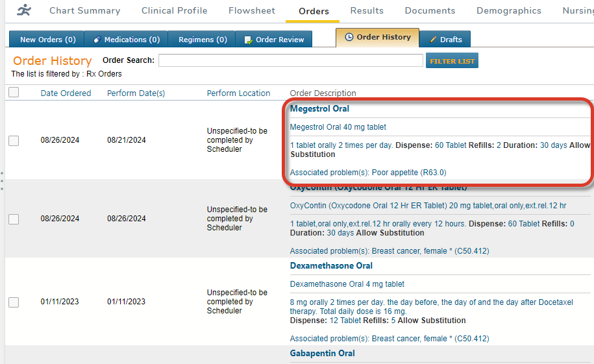Open the Megestrol Oral order title
The width and height of the screenshot is (594, 364).
[x=319, y=109]
